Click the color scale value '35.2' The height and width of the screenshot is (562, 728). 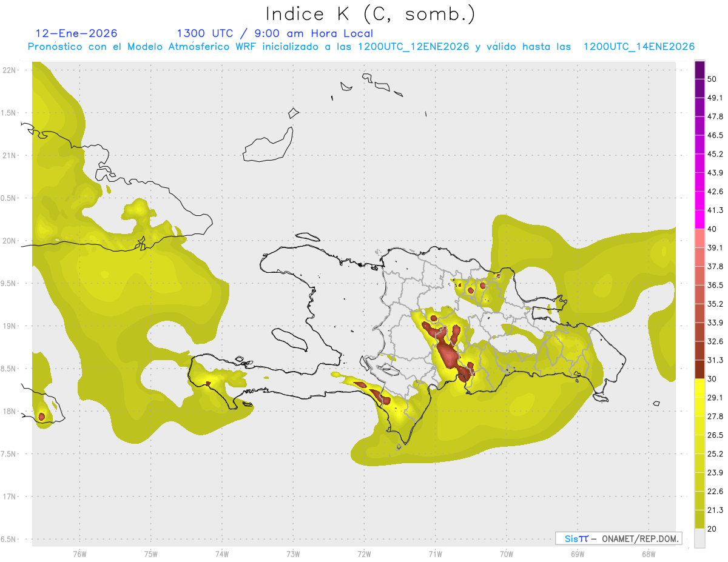tap(716, 304)
